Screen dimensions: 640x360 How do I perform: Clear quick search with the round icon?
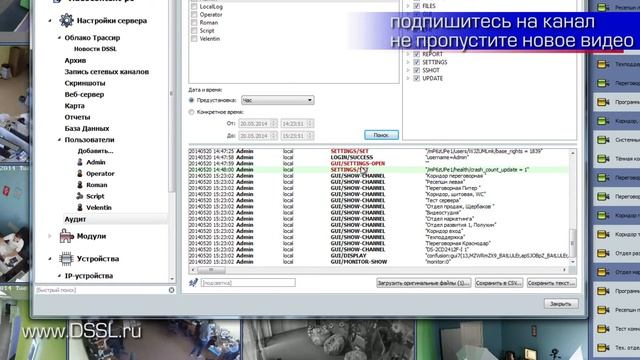(171, 290)
